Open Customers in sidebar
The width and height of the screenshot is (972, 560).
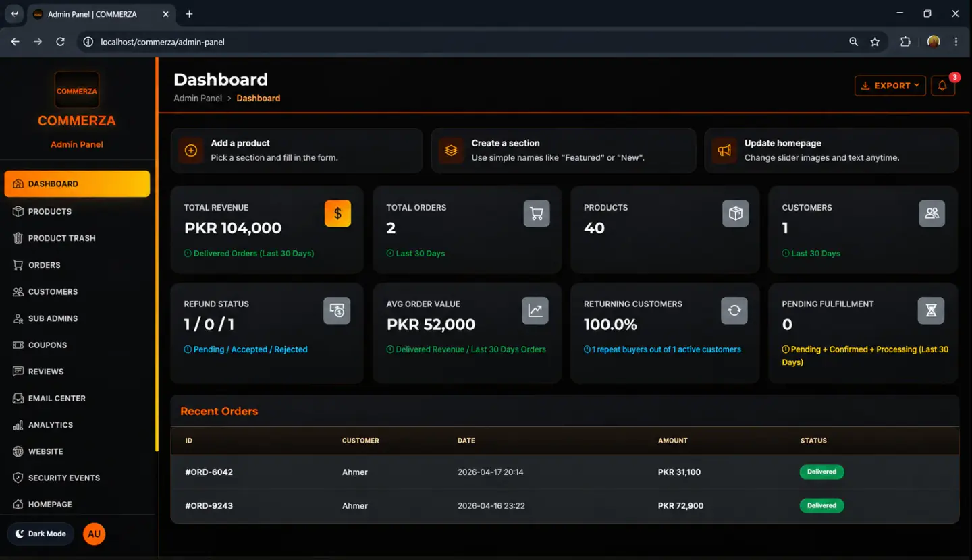[77, 291]
